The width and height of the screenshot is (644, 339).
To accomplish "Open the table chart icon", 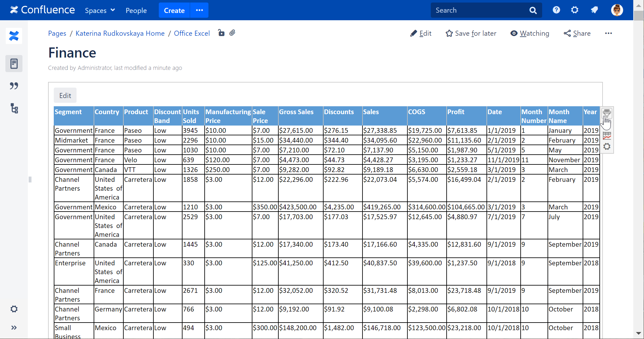I will tap(607, 136).
